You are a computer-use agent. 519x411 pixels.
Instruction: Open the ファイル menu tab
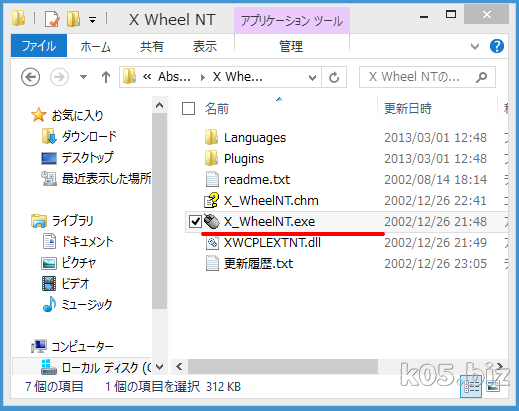coord(39,46)
